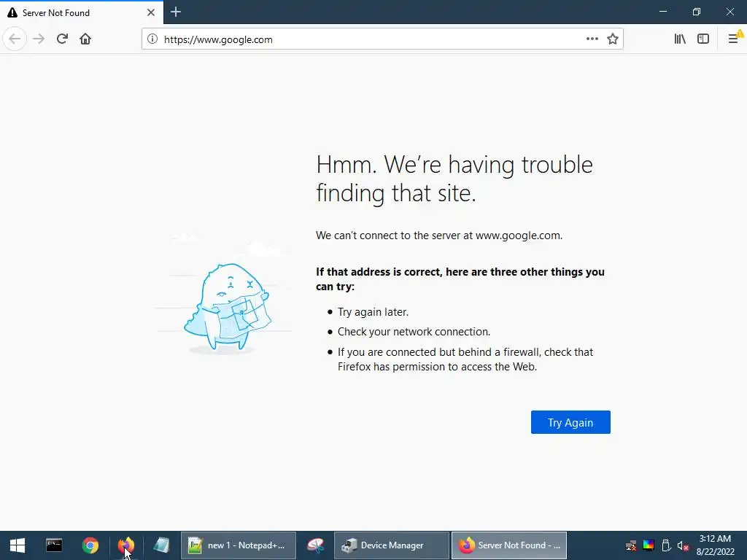Image resolution: width=747 pixels, height=560 pixels.
Task: Select Firefox Server Not Found taskbar button
Action: [508, 545]
